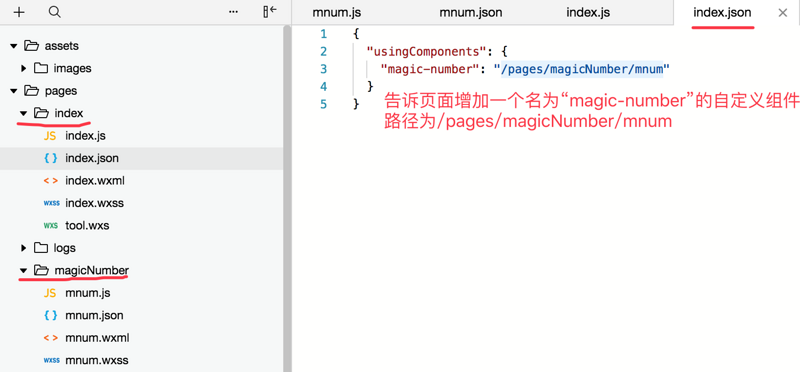The width and height of the screenshot is (800, 372).
Task: Select the index folder label
Action: click(x=69, y=113)
